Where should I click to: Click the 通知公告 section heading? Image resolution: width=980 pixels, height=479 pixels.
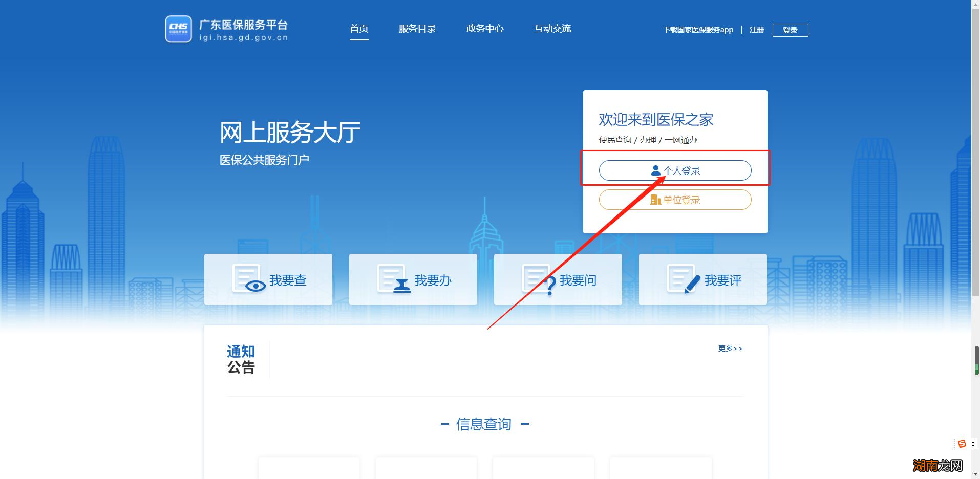(242, 359)
